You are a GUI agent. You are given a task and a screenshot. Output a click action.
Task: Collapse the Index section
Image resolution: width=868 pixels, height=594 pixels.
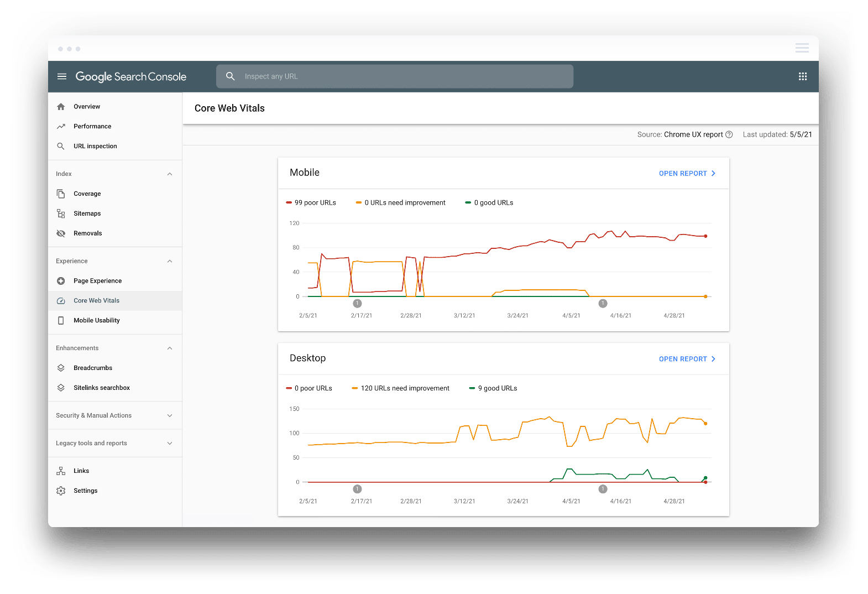(170, 174)
